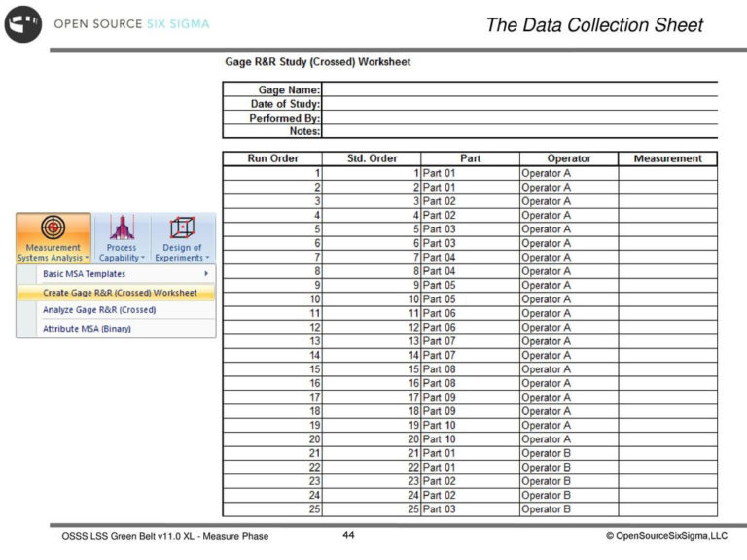The width and height of the screenshot is (747, 560).
Task: Click Operator B cell in run order 21
Action: coord(569,453)
